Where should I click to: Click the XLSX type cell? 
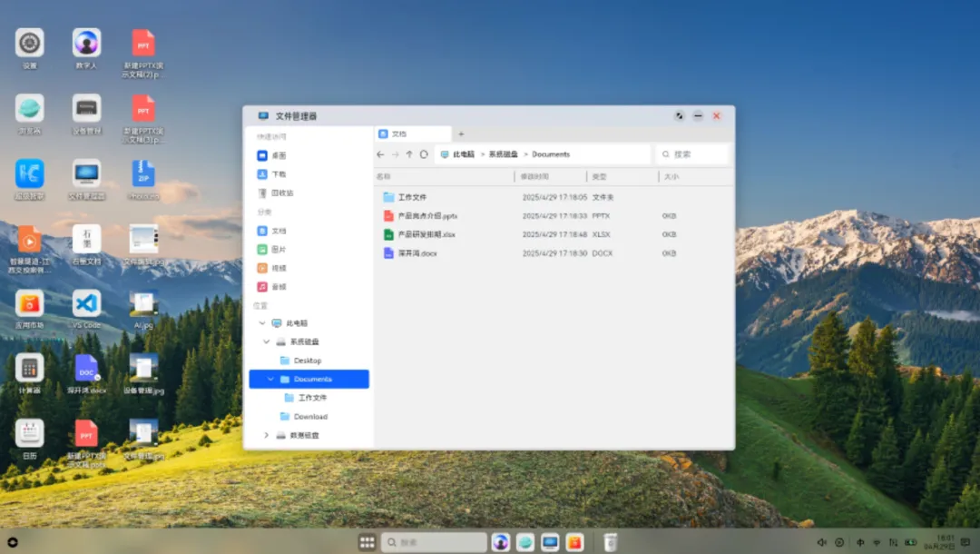coord(602,234)
